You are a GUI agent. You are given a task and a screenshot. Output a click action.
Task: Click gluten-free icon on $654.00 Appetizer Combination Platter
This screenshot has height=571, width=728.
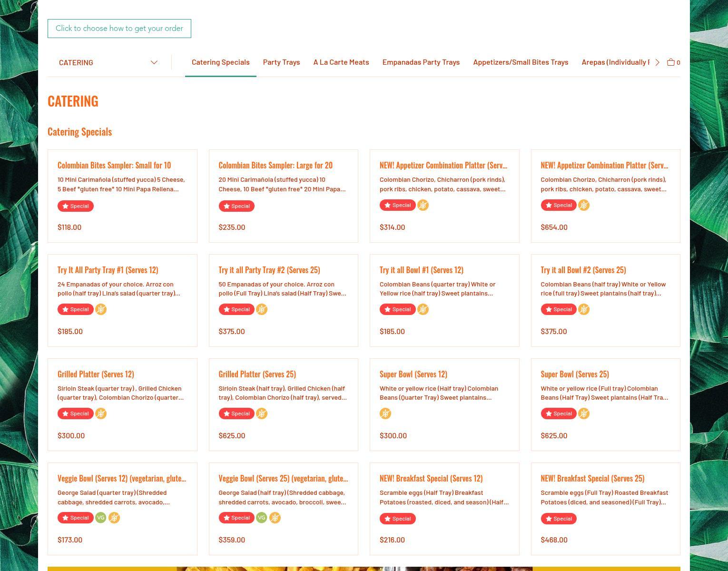[584, 205]
